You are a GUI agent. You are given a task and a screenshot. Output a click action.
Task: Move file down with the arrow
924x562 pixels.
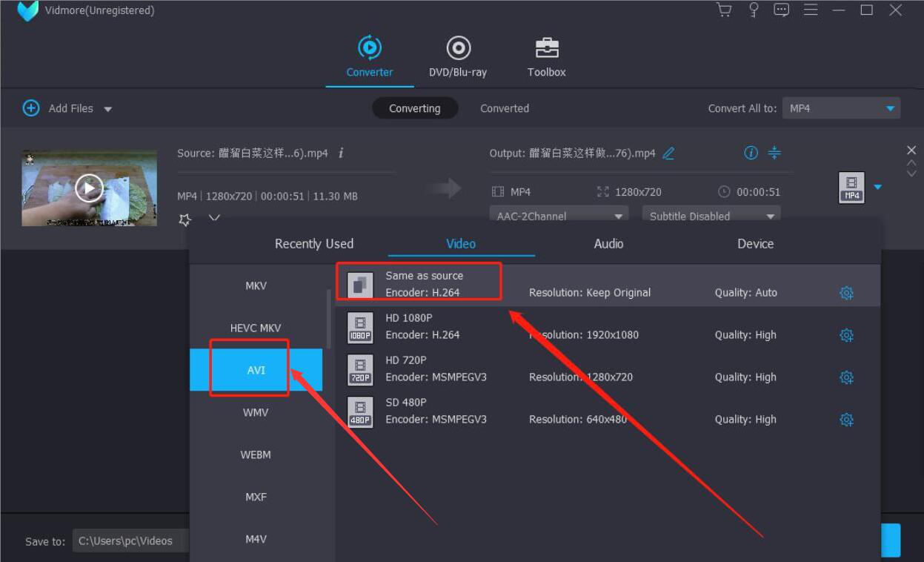pos(911,173)
